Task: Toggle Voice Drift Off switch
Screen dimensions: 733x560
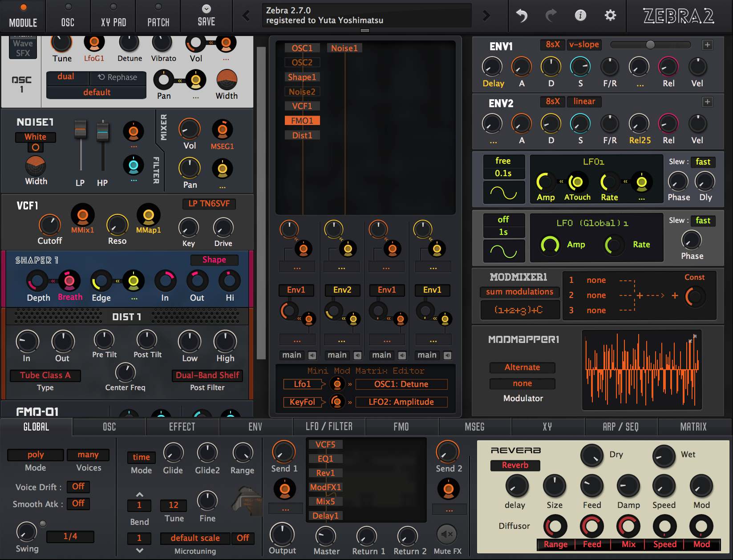Action: point(78,487)
